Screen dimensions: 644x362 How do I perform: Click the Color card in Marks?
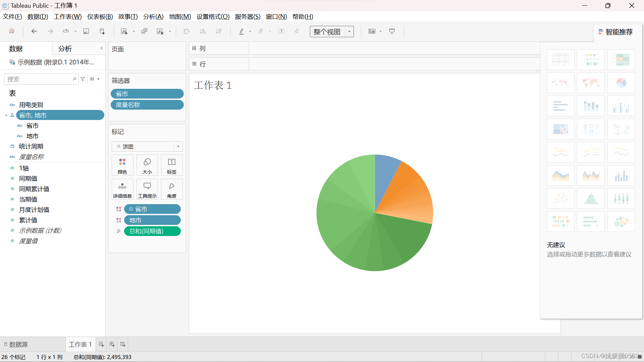point(122,165)
